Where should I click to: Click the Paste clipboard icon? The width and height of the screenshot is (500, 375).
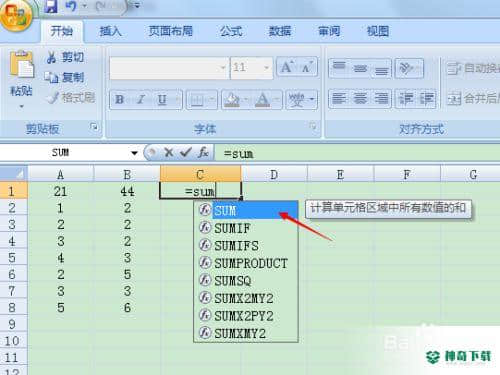click(21, 65)
